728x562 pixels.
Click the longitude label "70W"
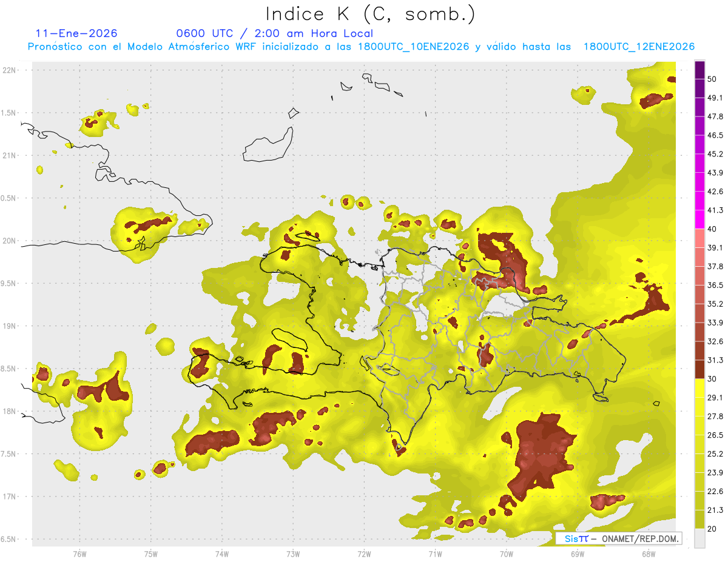coord(507,554)
